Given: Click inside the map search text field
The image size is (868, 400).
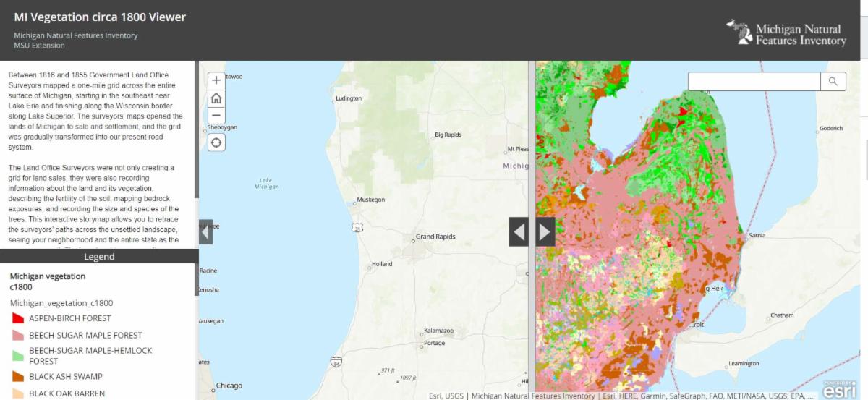Looking at the screenshot, I should tap(754, 82).
